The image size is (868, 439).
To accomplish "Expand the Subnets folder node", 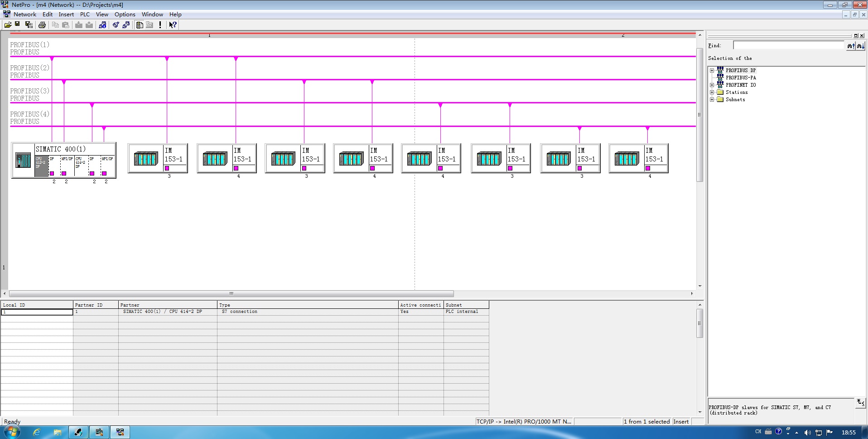I will tap(712, 100).
